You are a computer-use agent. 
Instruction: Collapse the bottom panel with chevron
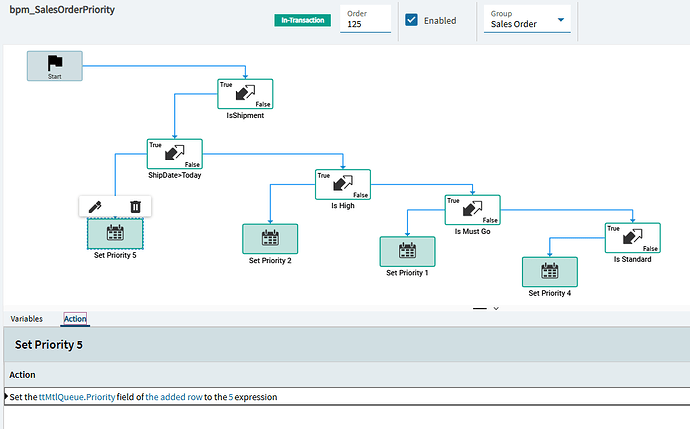point(496,308)
